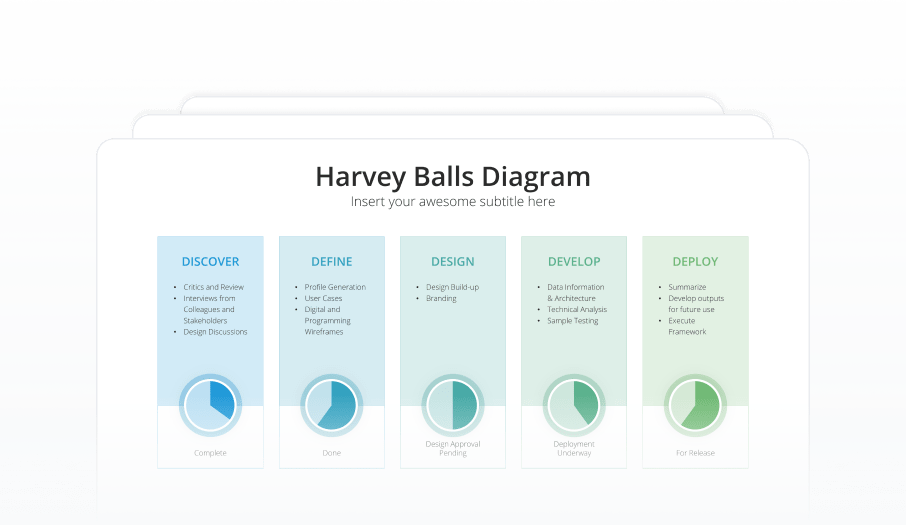Screen dimensions: 906x525
Task: Click 'Data Information & Architecture' bullet
Action: 575,293
